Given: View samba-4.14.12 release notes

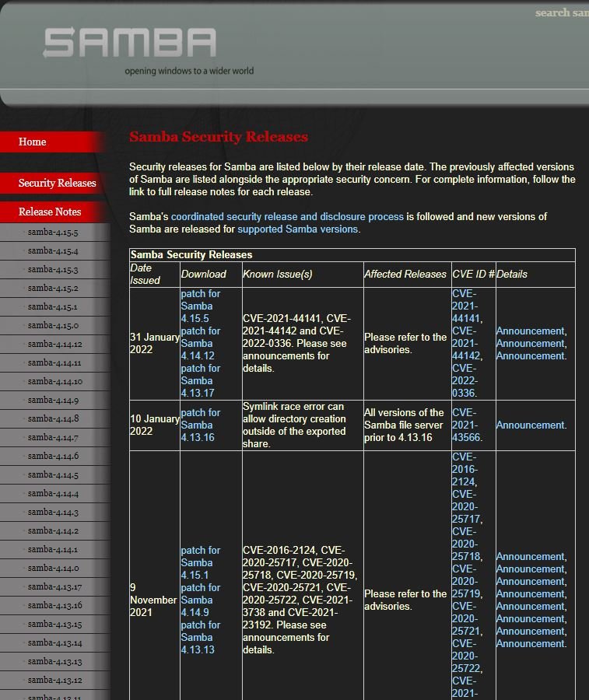Looking at the screenshot, I should (x=54, y=345).
